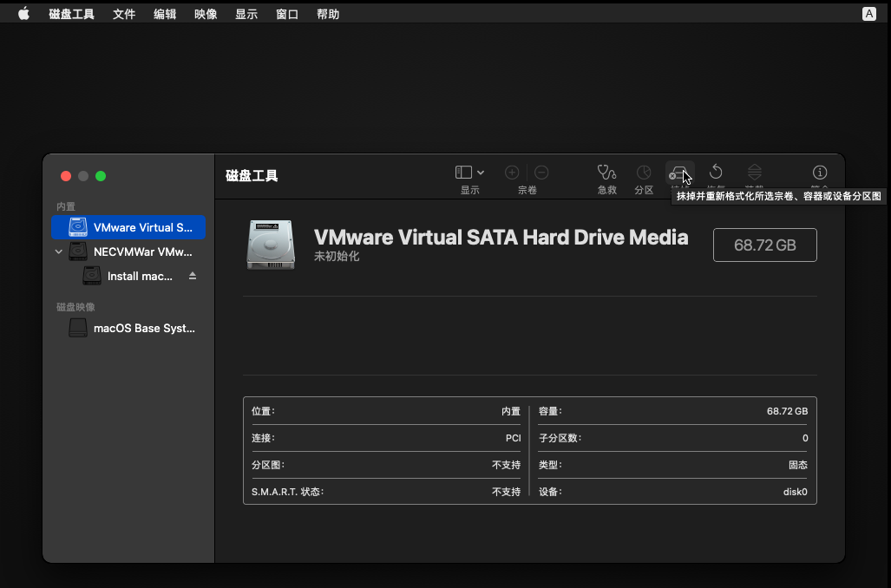Click the remove volume minus icon
This screenshot has height=588, width=891.
[541, 172]
